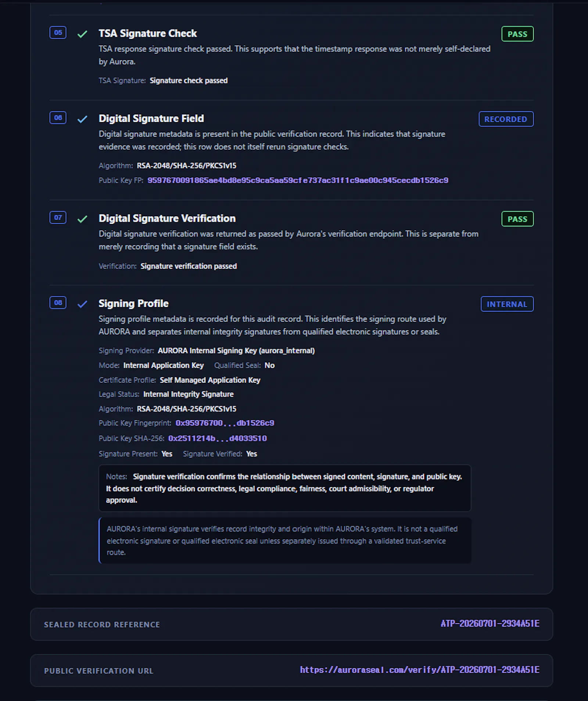Open the auroraseal.com public verification URL
This screenshot has height=701, width=588.
(420, 670)
